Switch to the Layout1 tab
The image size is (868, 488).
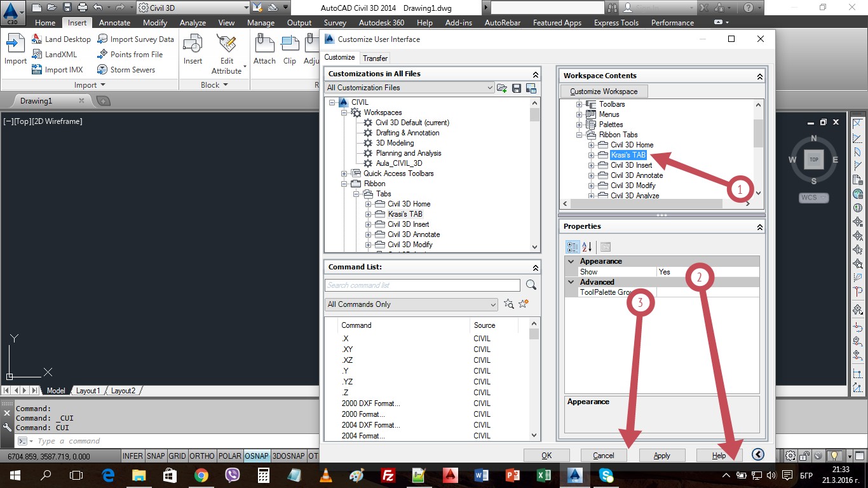[x=88, y=391]
